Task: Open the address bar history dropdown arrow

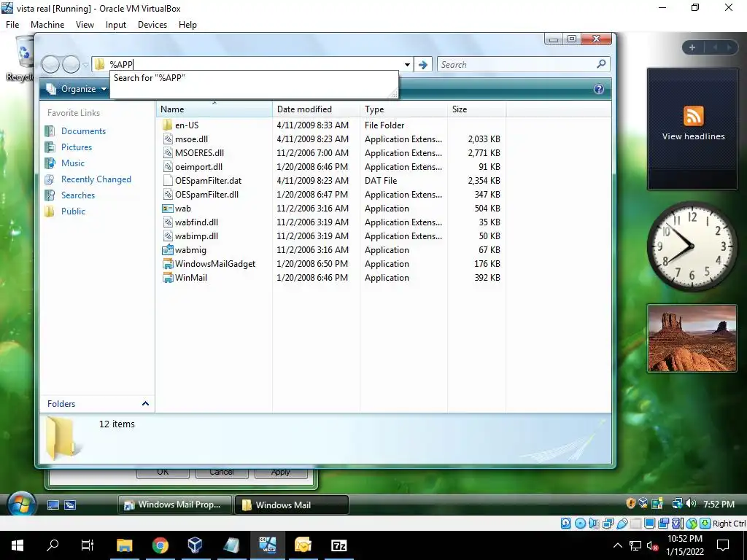Action: pyautogui.click(x=407, y=64)
